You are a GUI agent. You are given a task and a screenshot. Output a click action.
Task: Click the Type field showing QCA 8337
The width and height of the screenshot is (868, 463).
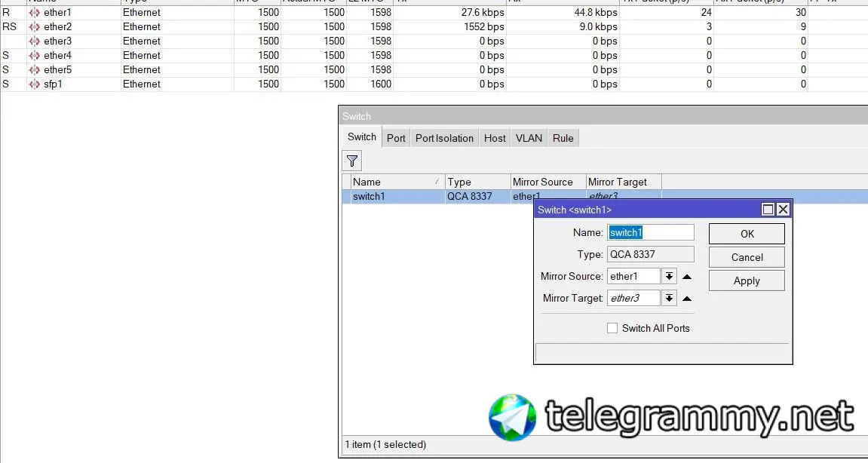[x=651, y=254]
